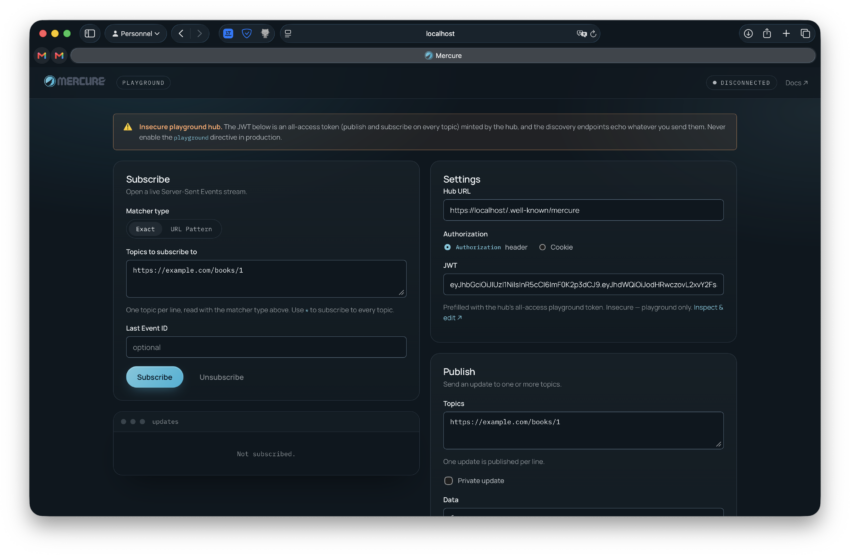
Task: Click the Mercure logo
Action: (x=74, y=81)
